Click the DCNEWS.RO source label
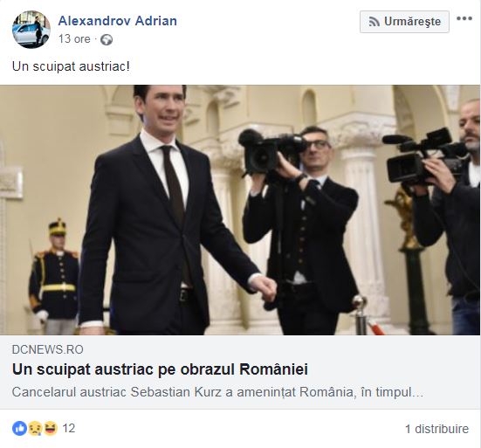The height and width of the screenshot is (448, 481). [47, 349]
